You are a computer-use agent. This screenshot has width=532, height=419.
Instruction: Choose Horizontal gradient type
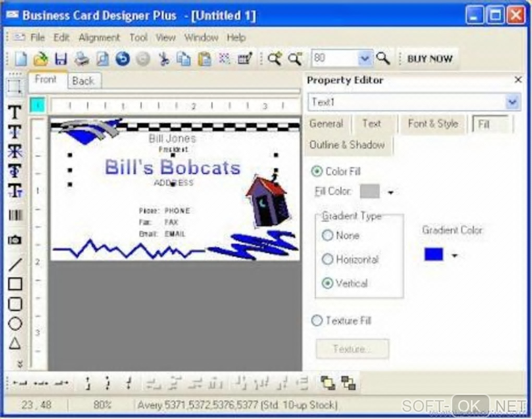[x=327, y=260]
